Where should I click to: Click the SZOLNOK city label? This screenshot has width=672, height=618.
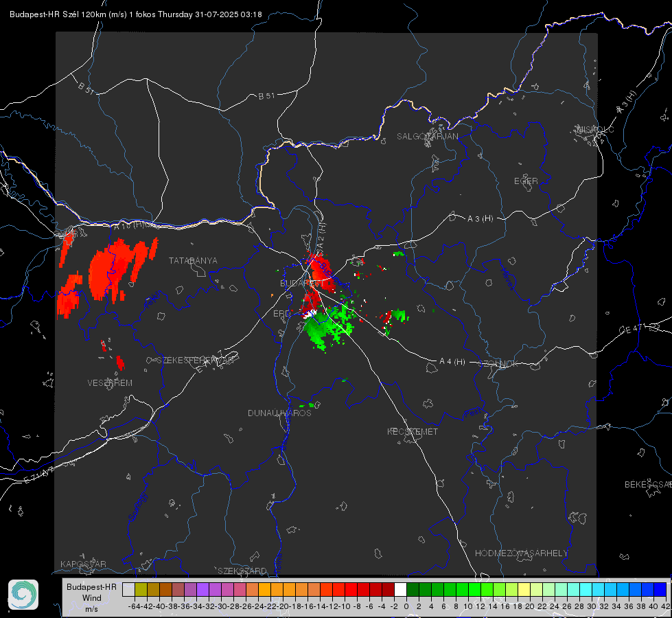(x=498, y=363)
